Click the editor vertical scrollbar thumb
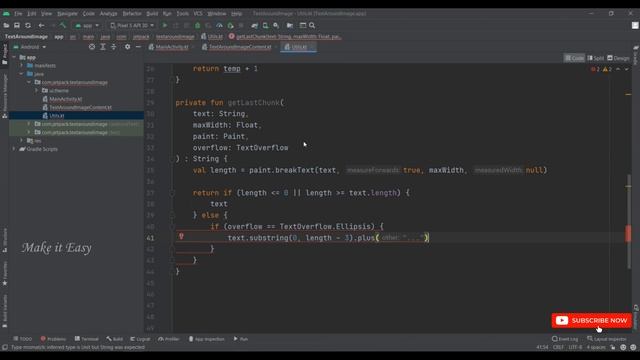 point(629,221)
